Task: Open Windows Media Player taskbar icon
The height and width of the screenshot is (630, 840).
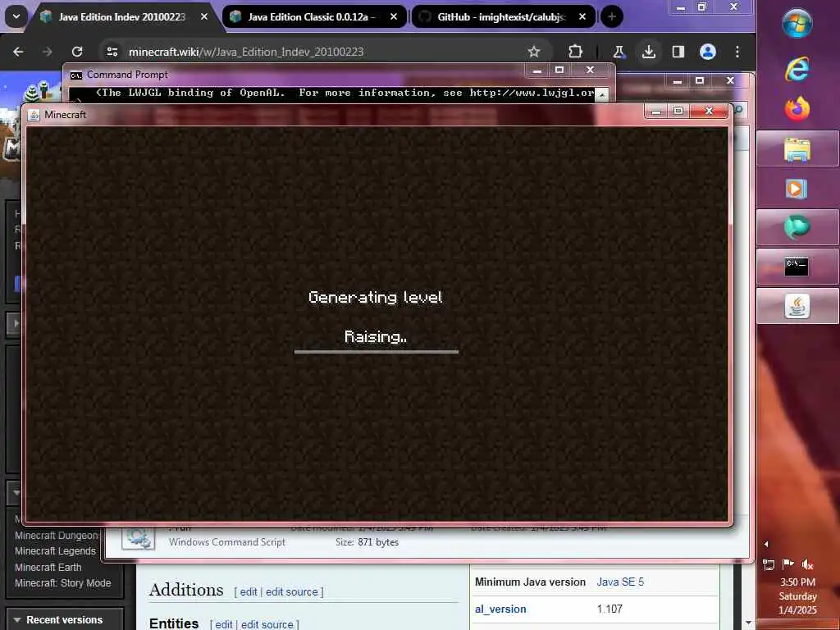Action: [797, 189]
